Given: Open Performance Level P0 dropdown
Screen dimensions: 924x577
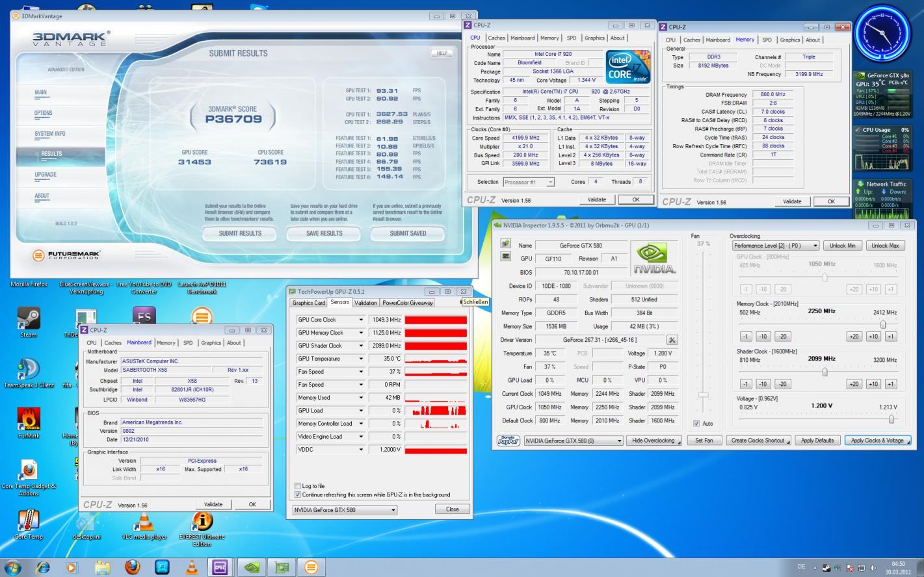Looking at the screenshot, I should [776, 246].
